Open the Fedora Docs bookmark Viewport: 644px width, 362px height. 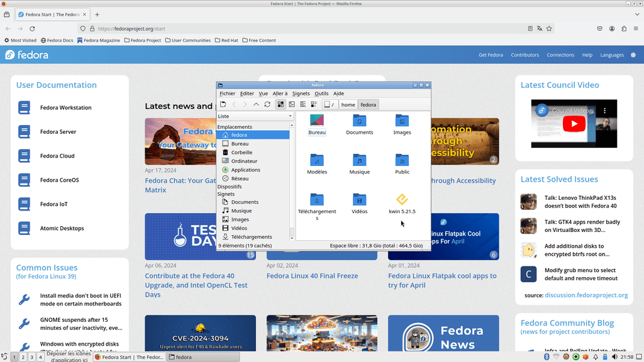(x=57, y=40)
